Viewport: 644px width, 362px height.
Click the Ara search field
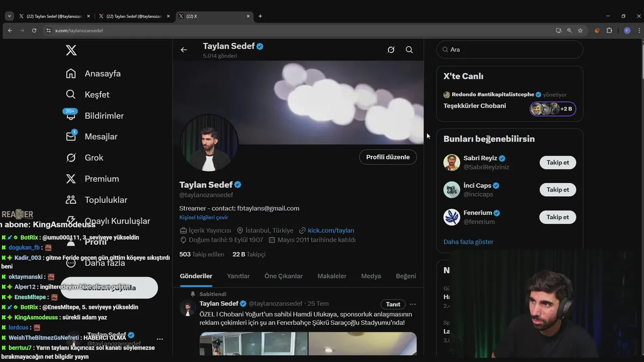click(510, 49)
